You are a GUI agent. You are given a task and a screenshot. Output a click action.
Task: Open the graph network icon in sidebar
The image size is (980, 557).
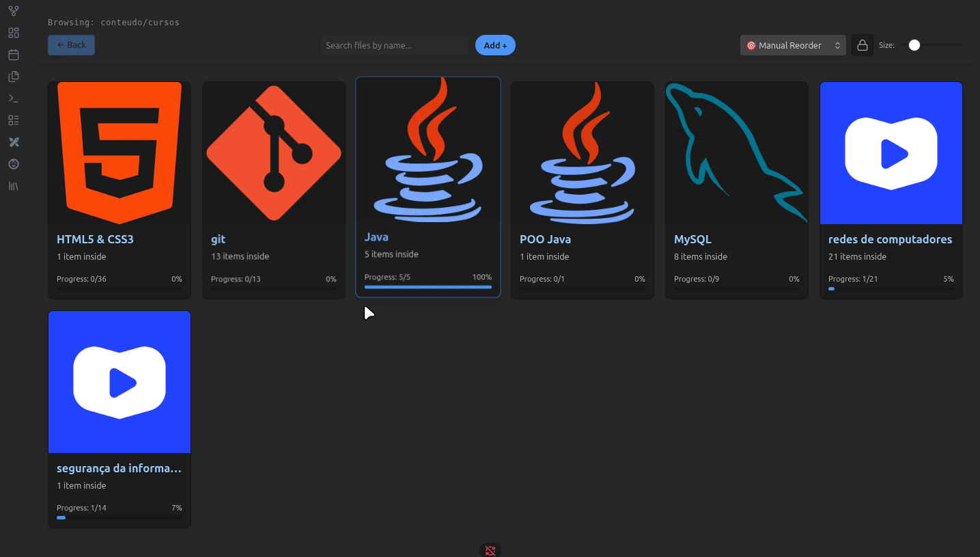click(x=14, y=11)
